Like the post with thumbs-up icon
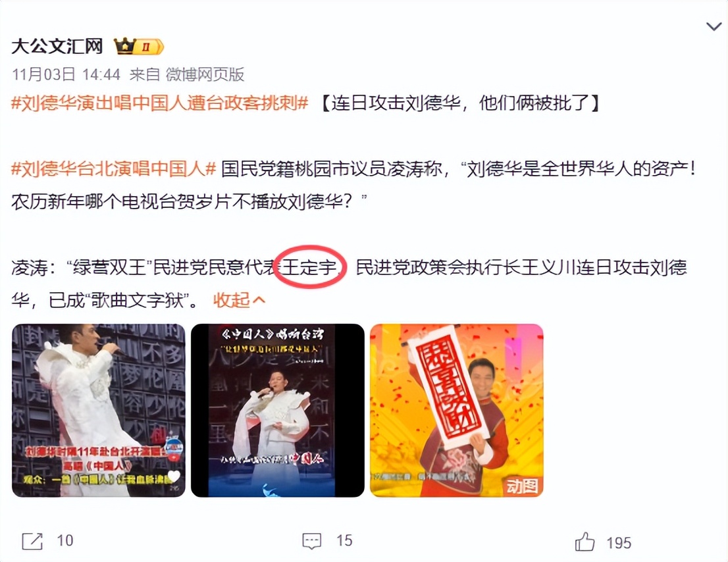The image size is (728, 562). tap(585, 542)
